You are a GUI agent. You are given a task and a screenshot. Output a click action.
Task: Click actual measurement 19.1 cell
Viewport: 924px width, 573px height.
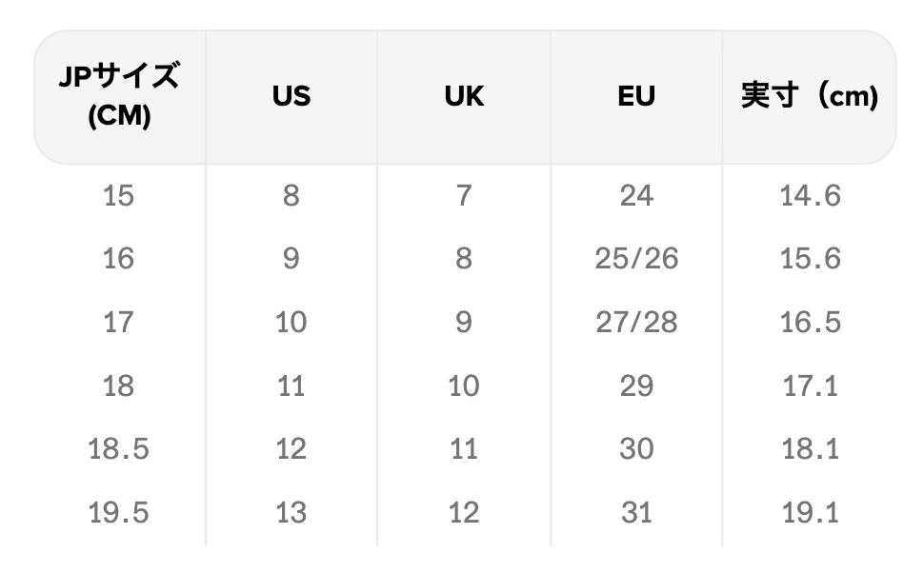coord(810,513)
